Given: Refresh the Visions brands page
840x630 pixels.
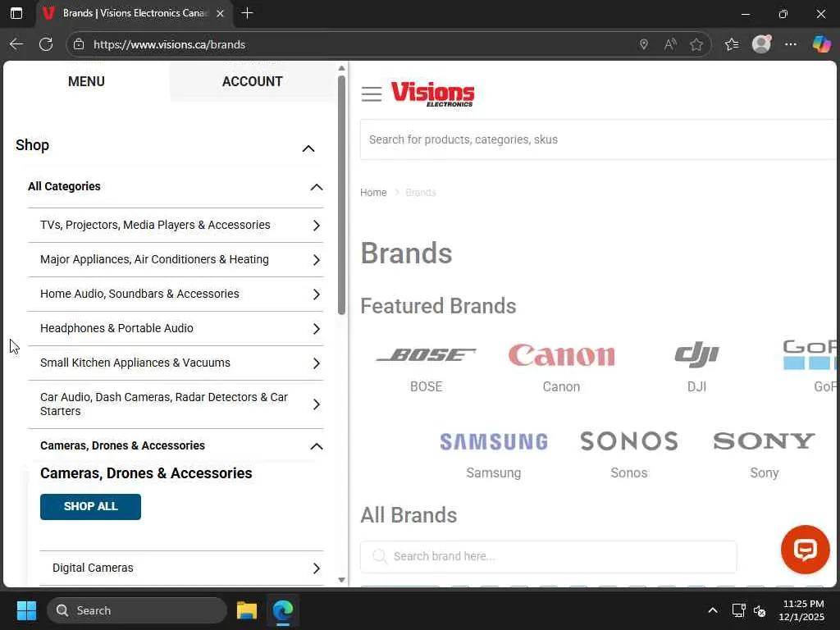Looking at the screenshot, I should (46, 44).
